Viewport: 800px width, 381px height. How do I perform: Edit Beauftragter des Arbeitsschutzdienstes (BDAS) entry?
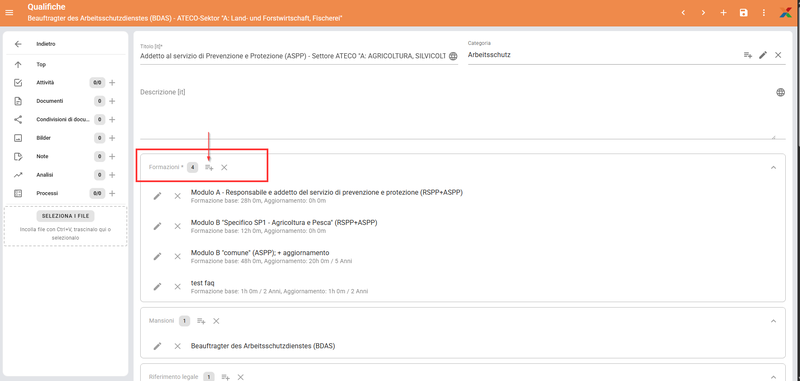[158, 346]
